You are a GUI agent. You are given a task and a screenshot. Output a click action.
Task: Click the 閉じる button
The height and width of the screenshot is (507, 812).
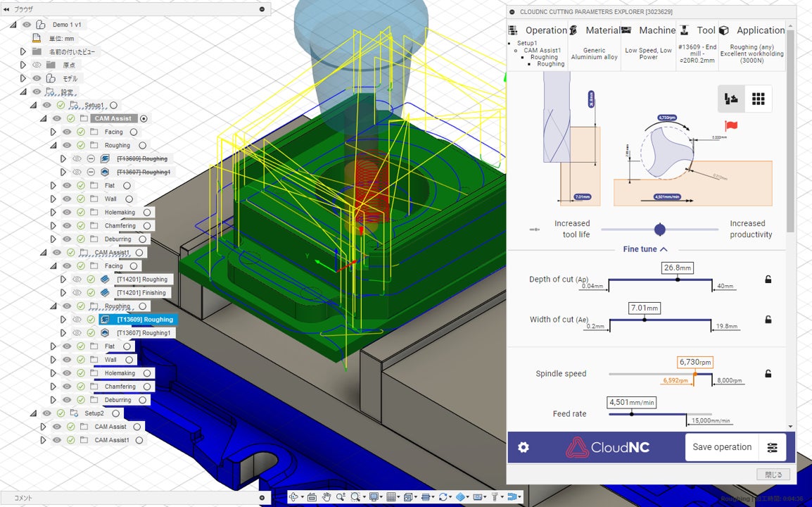[773, 475]
